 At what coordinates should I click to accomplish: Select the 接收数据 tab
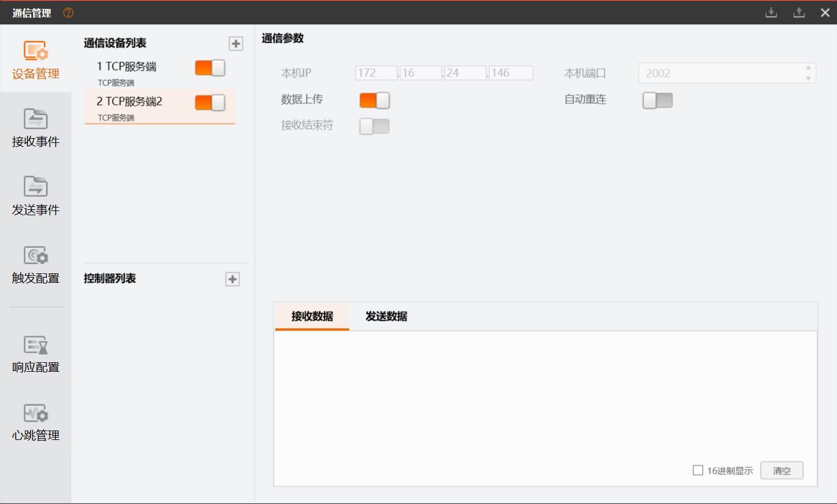coord(312,316)
